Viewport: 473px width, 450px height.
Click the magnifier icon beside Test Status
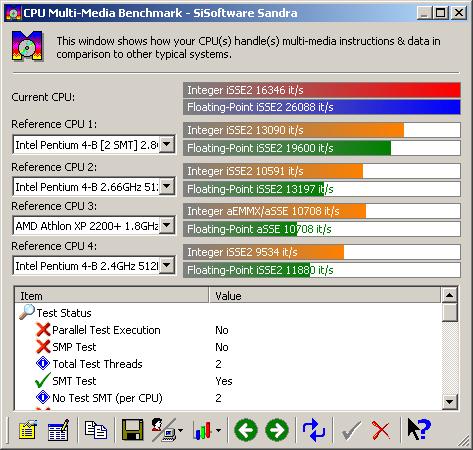click(x=27, y=312)
